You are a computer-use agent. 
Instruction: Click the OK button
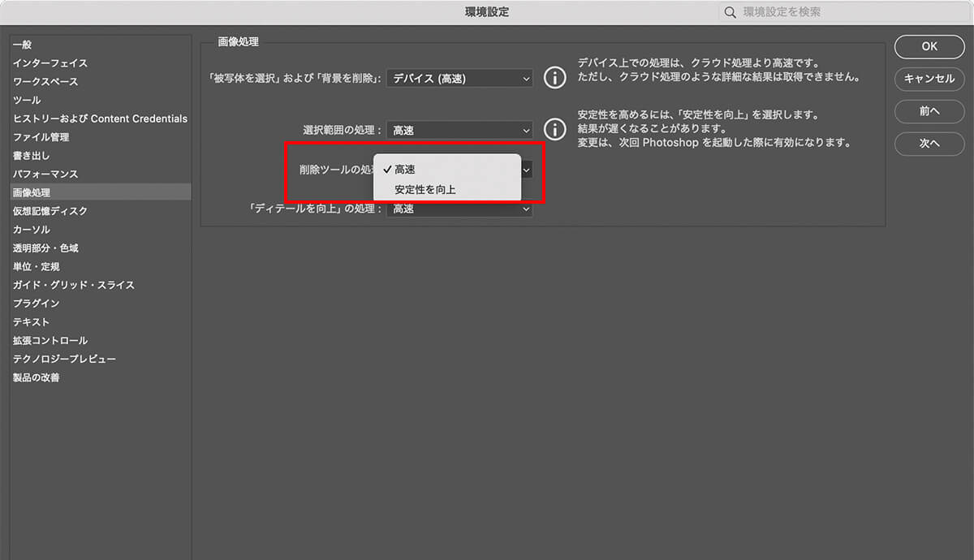(929, 46)
